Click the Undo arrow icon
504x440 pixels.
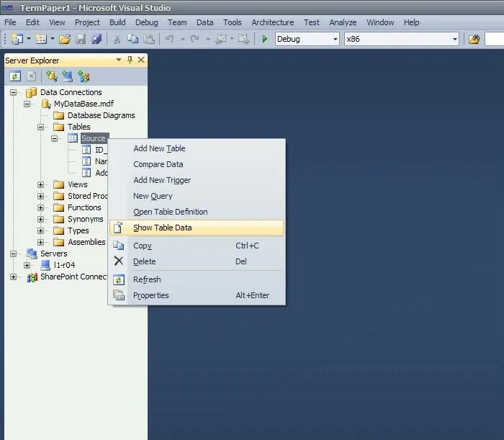170,39
